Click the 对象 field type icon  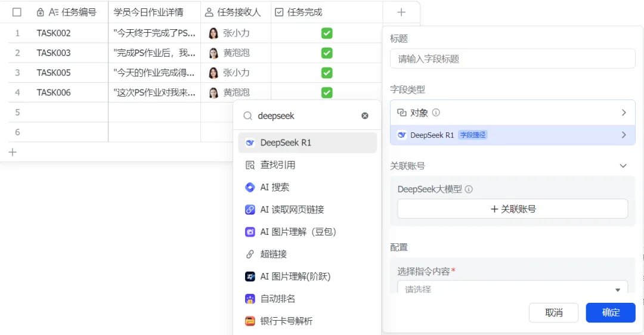click(x=402, y=113)
